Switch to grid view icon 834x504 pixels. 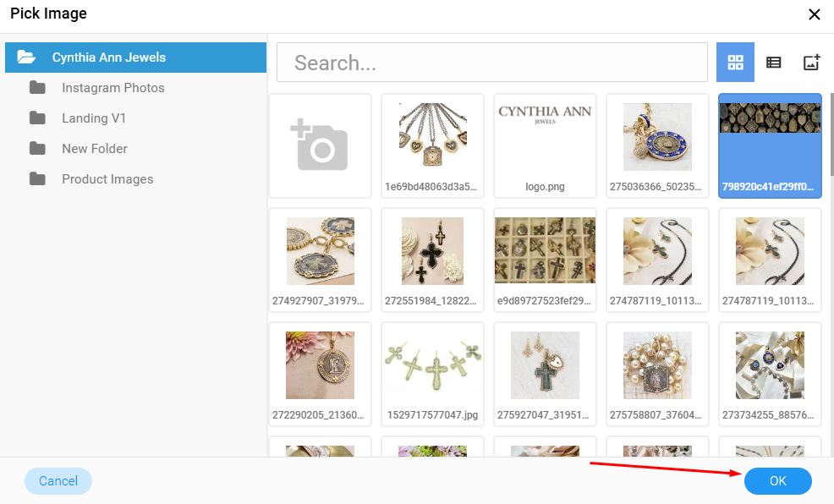click(735, 63)
